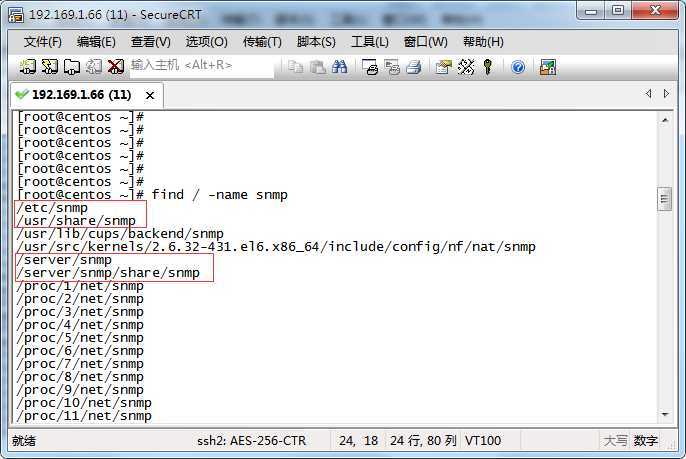Image resolution: width=686 pixels, height=459 pixels.
Task: Click the vertical scrollbar thumb
Action: click(665, 199)
